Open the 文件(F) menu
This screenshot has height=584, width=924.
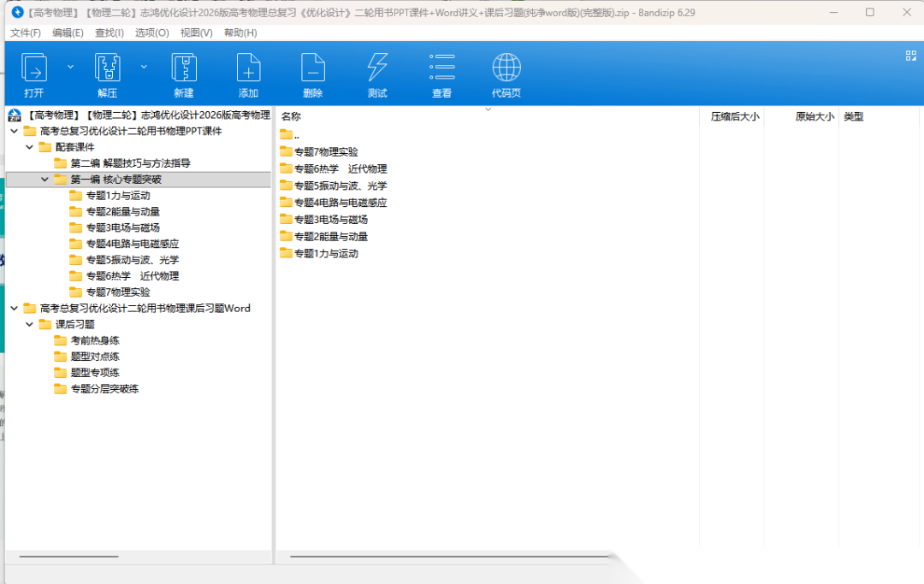[26, 32]
